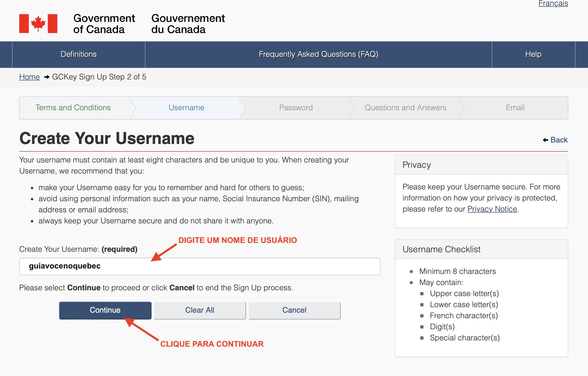The image size is (588, 376).
Task: Open the Help menu item
Action: [533, 54]
